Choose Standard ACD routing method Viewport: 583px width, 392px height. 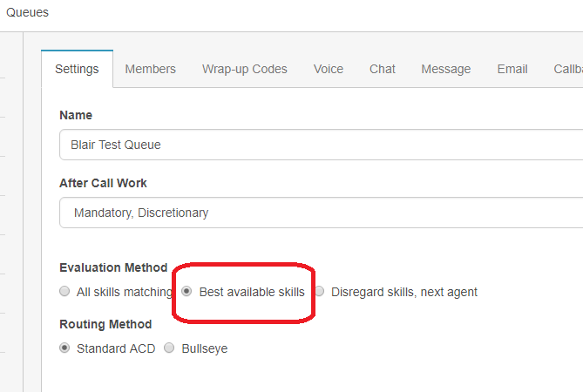[x=64, y=348]
